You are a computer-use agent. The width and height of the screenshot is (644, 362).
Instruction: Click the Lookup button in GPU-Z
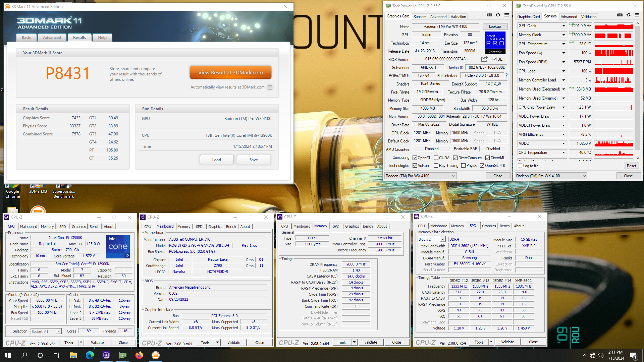click(x=495, y=26)
